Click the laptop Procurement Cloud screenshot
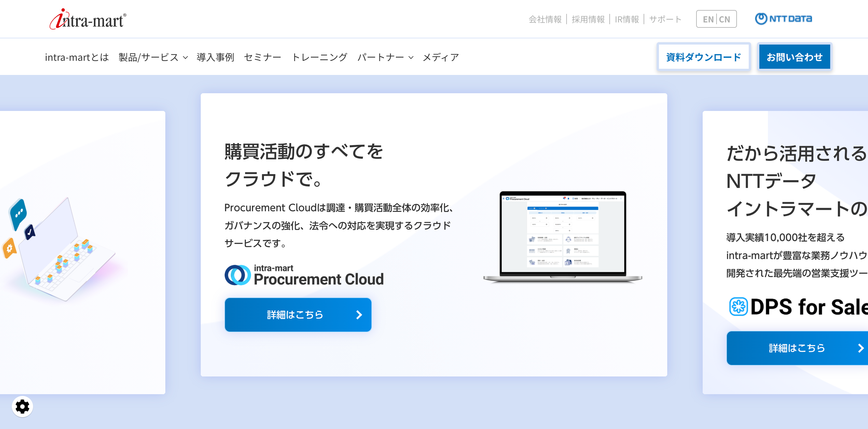The height and width of the screenshot is (429, 868). tap(562, 236)
